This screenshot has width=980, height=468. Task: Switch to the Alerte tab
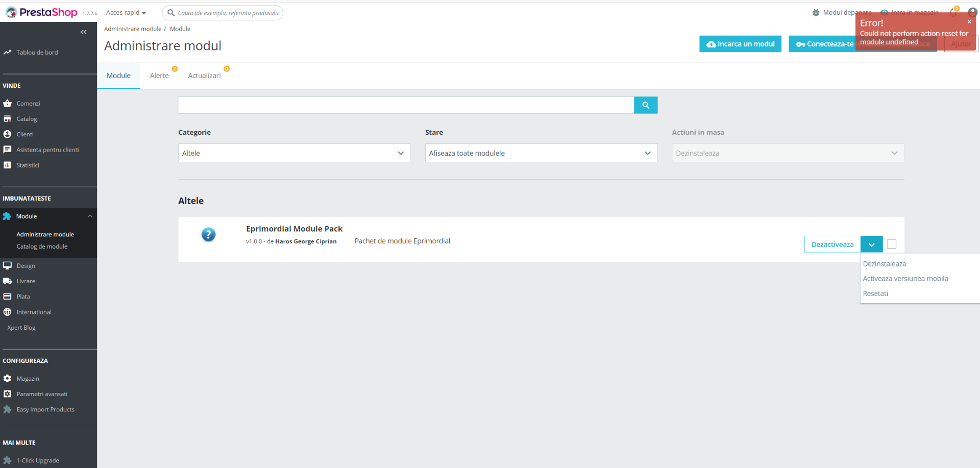point(159,76)
